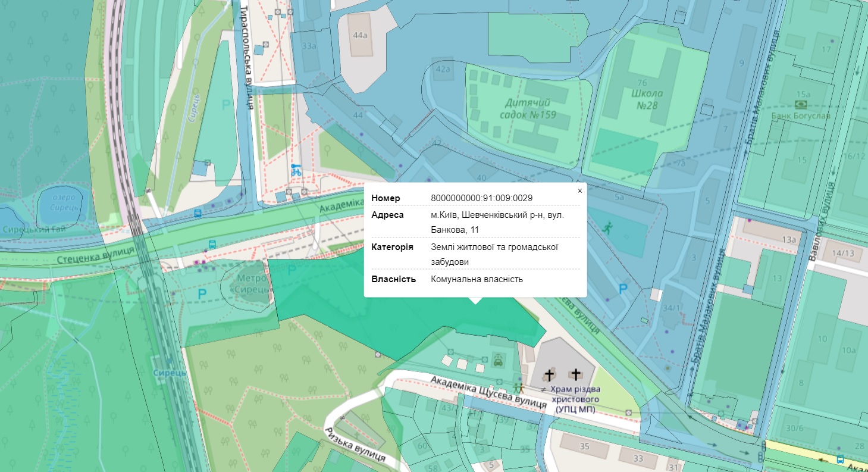Select the Храм різдва христового label
Viewport: 868px width, 472px height.
tap(575, 399)
